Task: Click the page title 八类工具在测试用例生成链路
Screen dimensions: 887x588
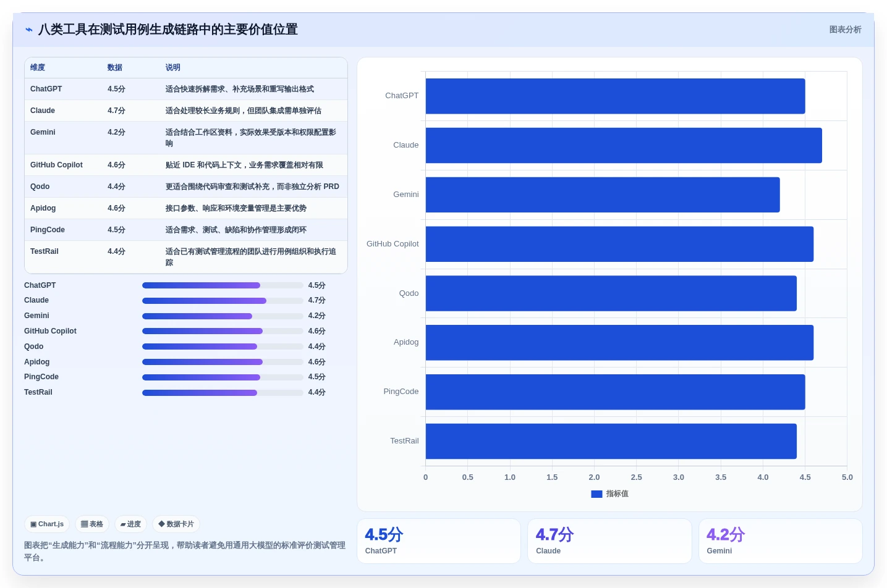Action: (168, 30)
